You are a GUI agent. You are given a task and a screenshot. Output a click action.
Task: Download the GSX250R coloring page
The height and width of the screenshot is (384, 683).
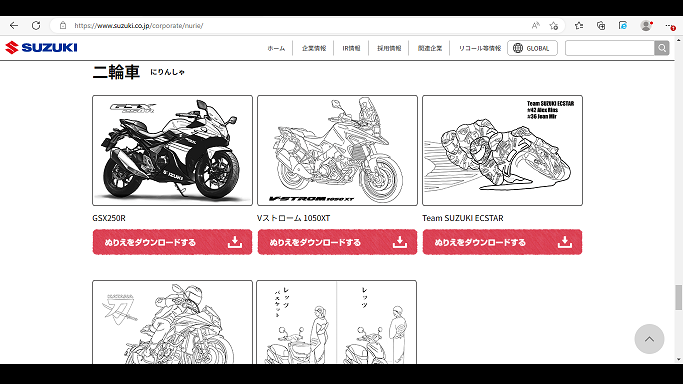tap(172, 242)
